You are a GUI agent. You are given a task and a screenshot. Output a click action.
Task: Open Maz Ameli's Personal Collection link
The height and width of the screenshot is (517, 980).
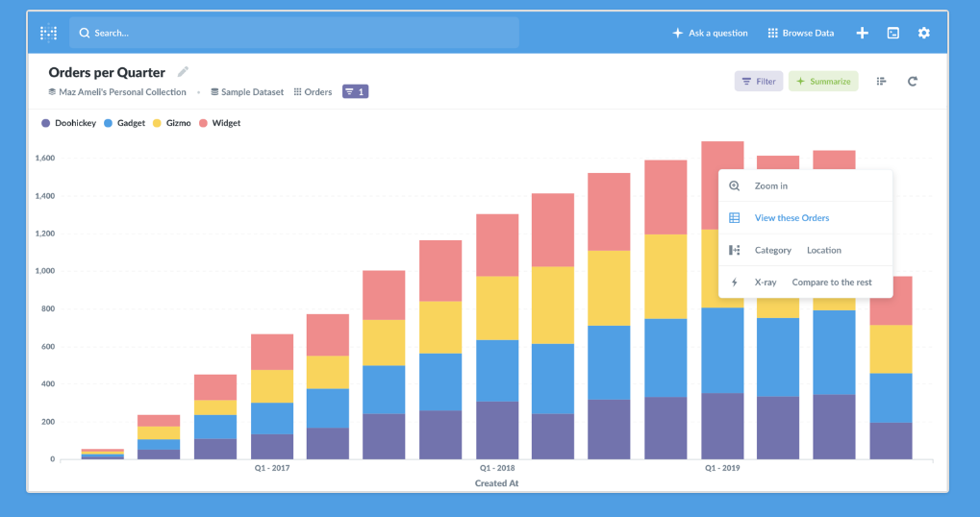coord(117,92)
